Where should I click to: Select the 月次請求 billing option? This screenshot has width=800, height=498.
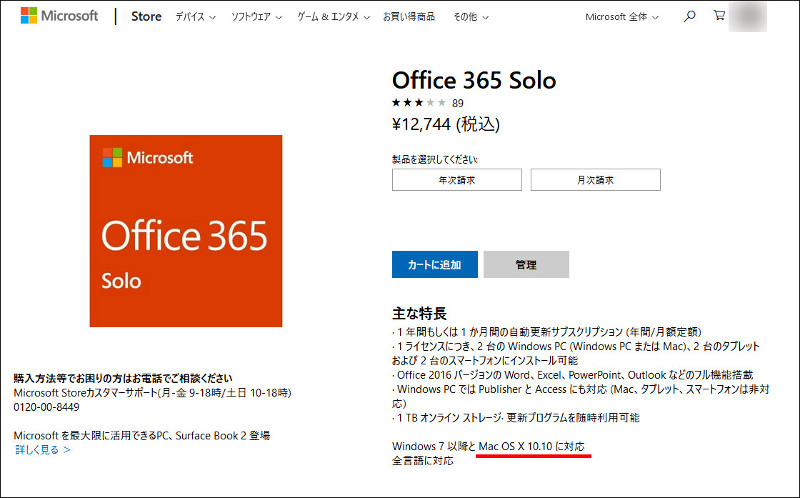coord(595,180)
